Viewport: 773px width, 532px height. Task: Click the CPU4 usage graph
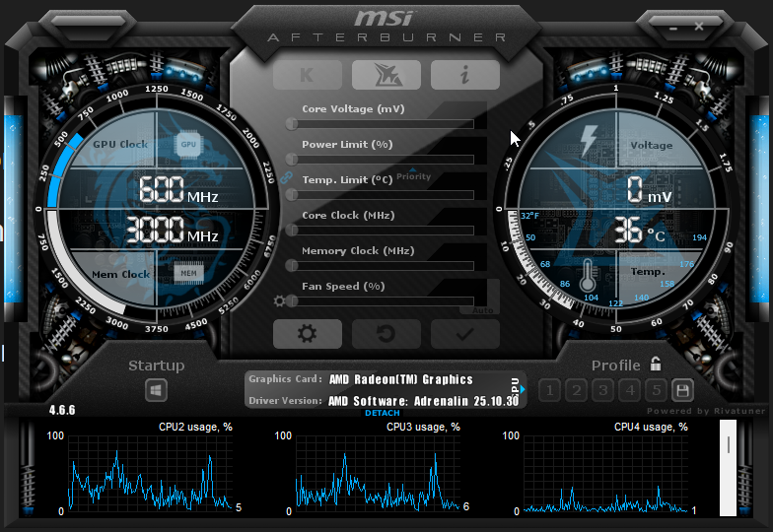click(605, 472)
